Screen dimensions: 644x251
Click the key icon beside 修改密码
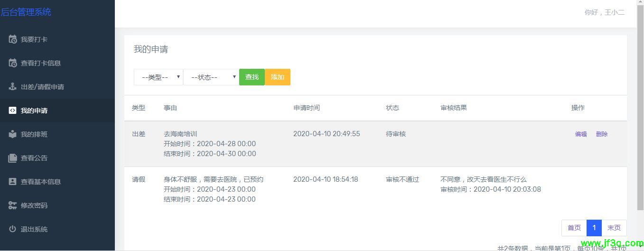click(x=13, y=205)
